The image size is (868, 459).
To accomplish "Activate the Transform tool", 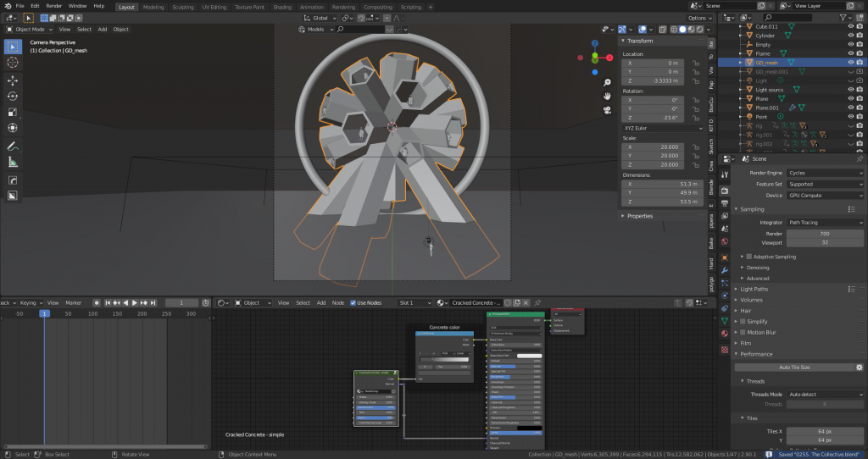I will [12, 128].
